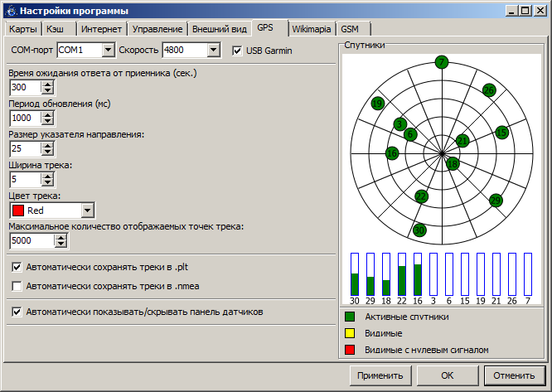Select satellite 19 marker on radar

378,104
